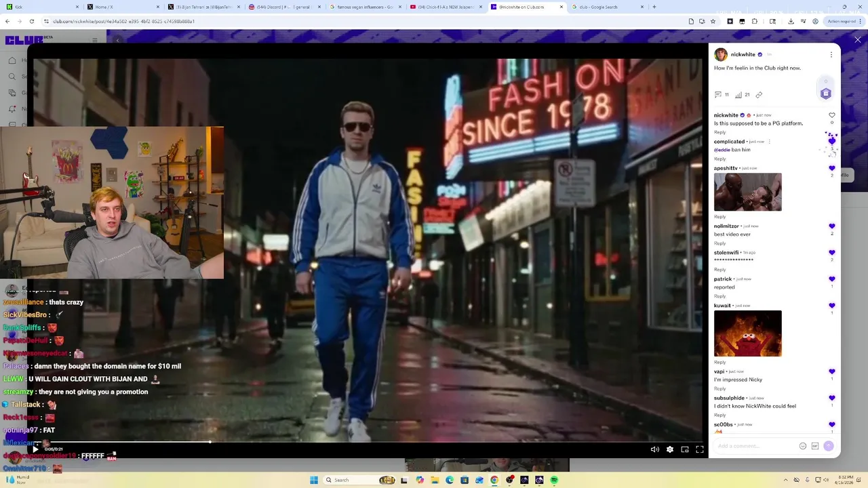Image resolution: width=868 pixels, height=488 pixels.
Task: Open nickwhite's profile avatar in post header
Action: [x=721, y=54]
